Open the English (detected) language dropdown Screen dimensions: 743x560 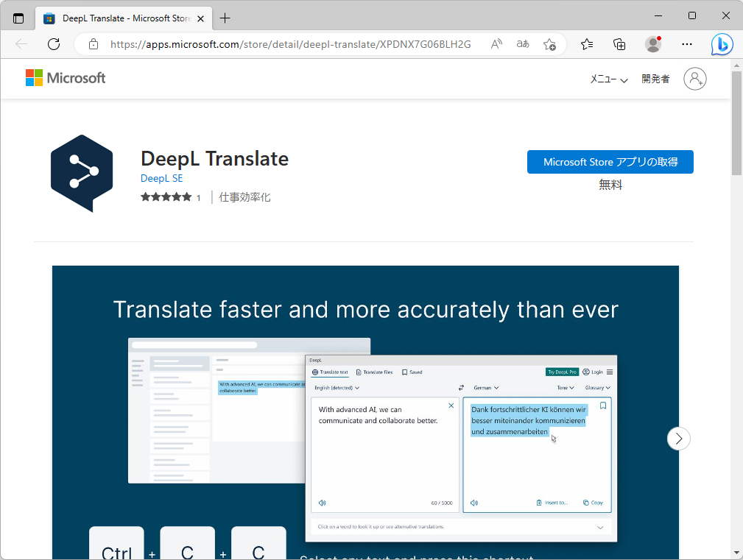(337, 387)
